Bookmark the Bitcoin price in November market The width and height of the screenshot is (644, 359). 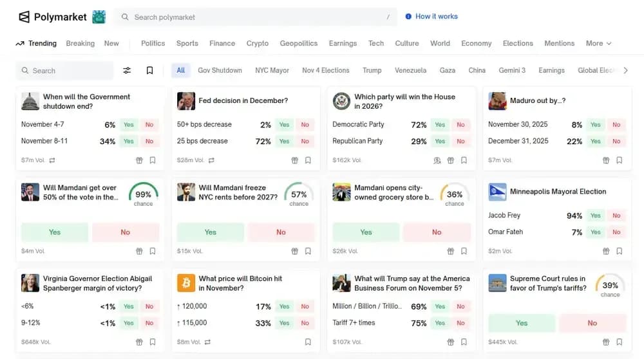tap(308, 342)
